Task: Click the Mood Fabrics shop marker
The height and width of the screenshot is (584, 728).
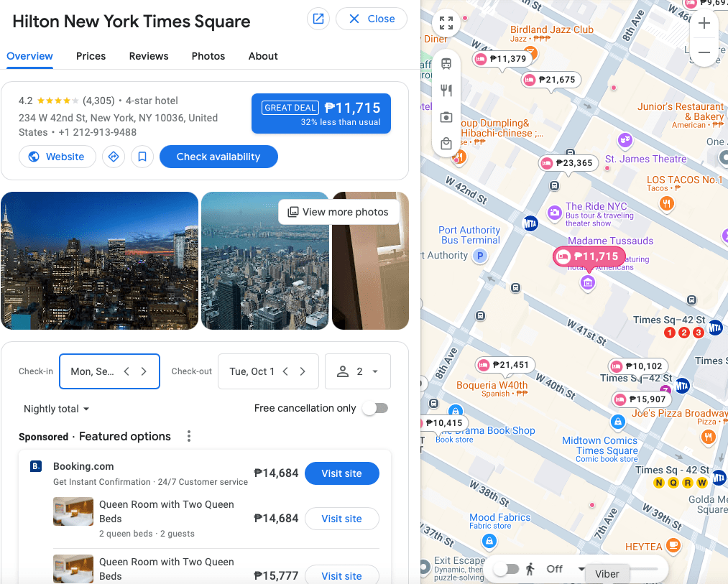Action: 489,541
